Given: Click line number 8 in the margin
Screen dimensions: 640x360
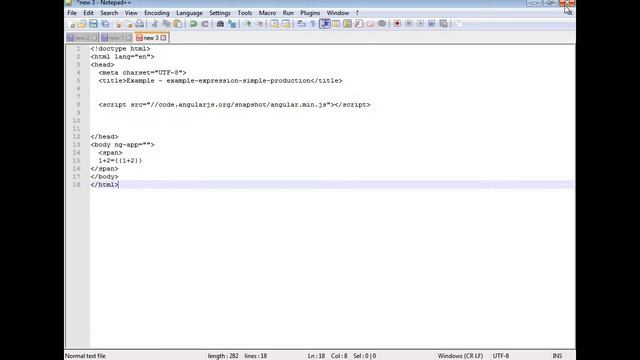Looking at the screenshot, I should [x=78, y=104].
